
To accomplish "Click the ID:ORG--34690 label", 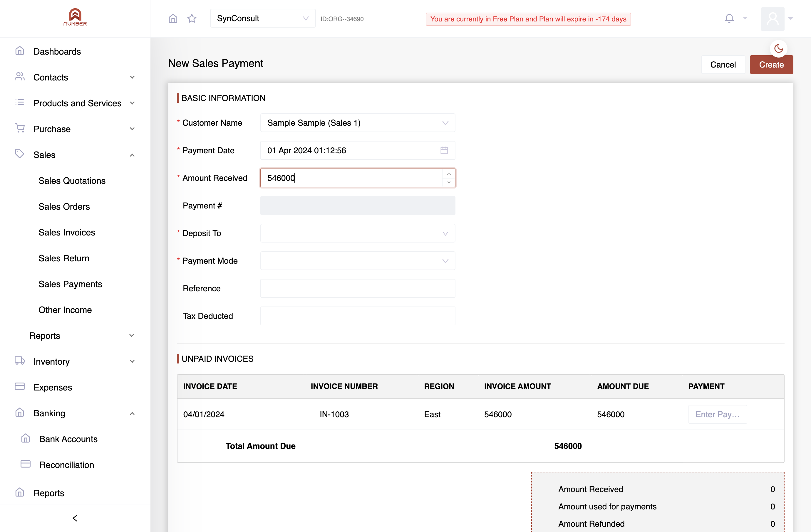I will click(x=342, y=19).
